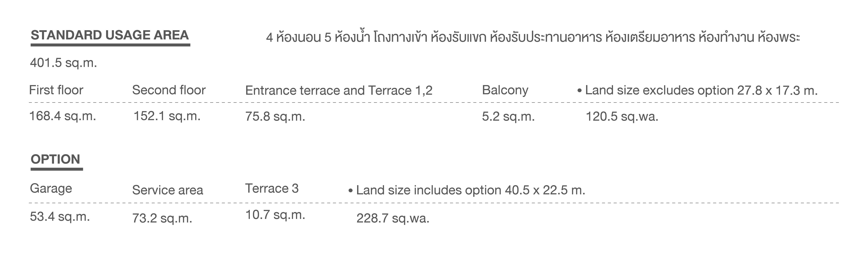Select the 120.5 sq.wa. value

[x=622, y=116]
